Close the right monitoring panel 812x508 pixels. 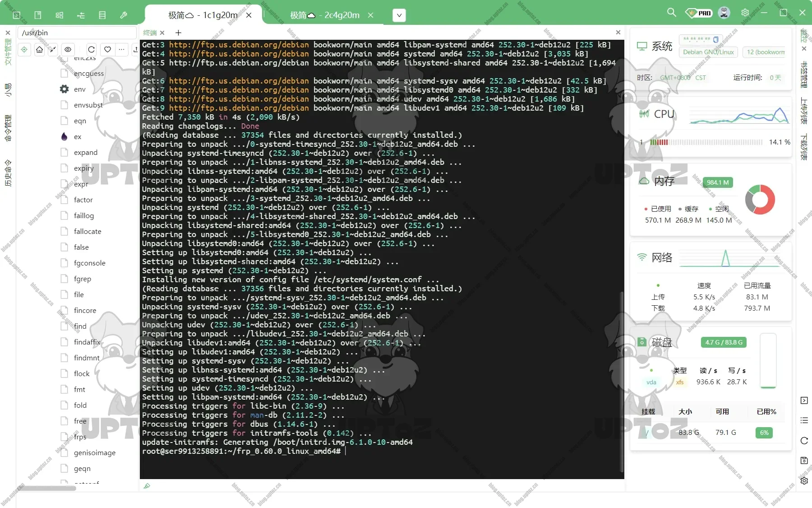click(804, 48)
